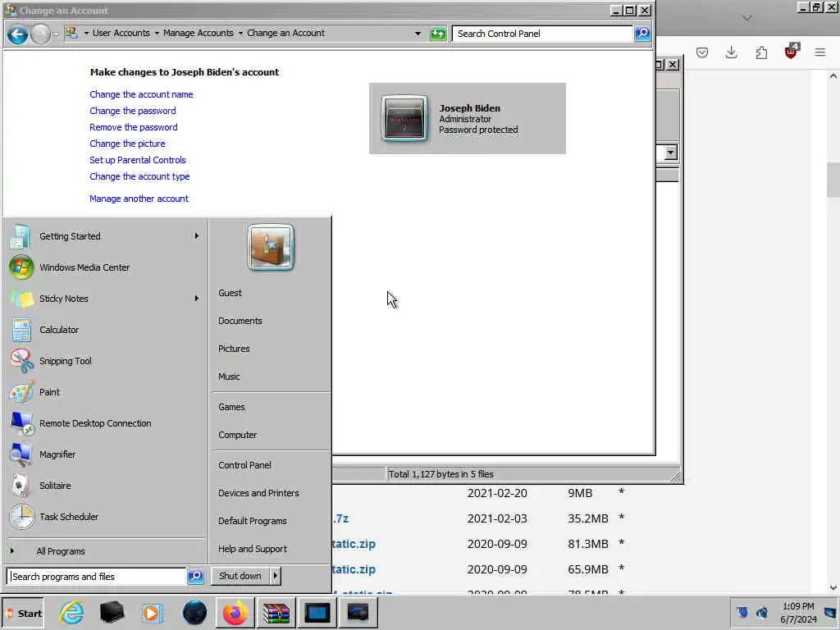Refresh the Control Panel address bar
This screenshot has width=840, height=630.
pyautogui.click(x=438, y=34)
